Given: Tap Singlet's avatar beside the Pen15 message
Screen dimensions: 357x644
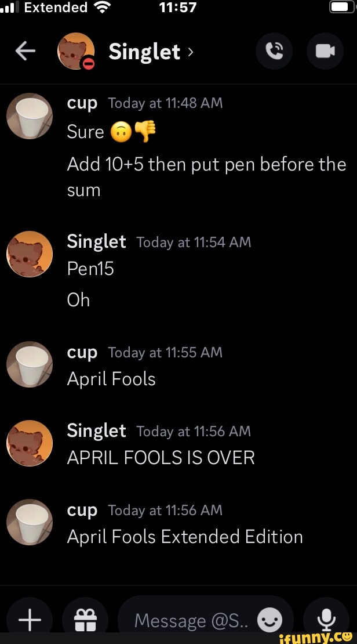Looking at the screenshot, I should click(29, 254).
